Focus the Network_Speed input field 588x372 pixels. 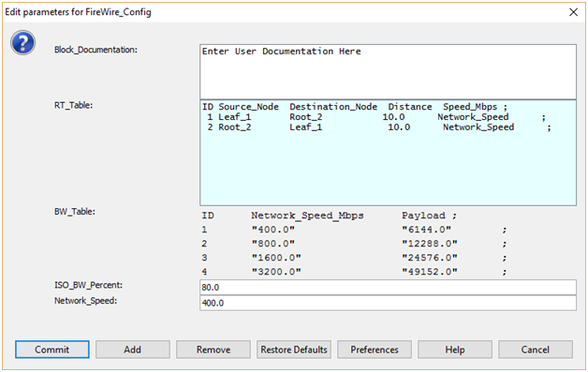click(389, 303)
